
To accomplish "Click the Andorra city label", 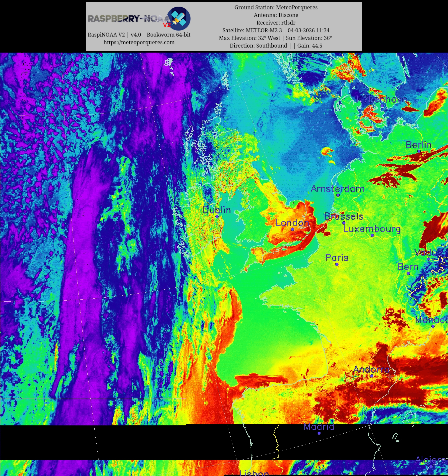I will click(371, 369).
